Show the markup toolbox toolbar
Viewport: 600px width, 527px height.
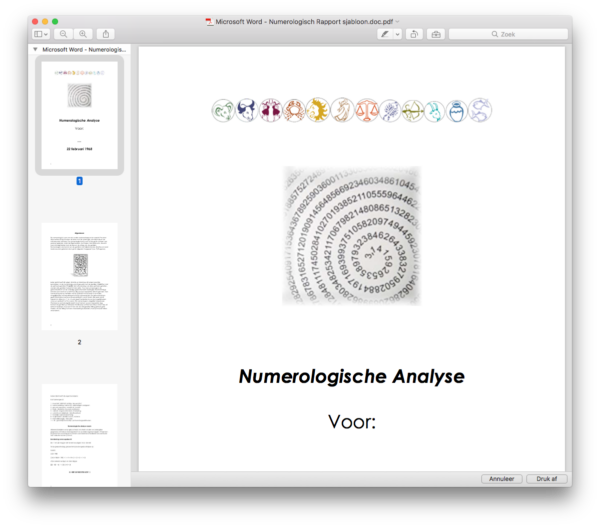point(435,34)
